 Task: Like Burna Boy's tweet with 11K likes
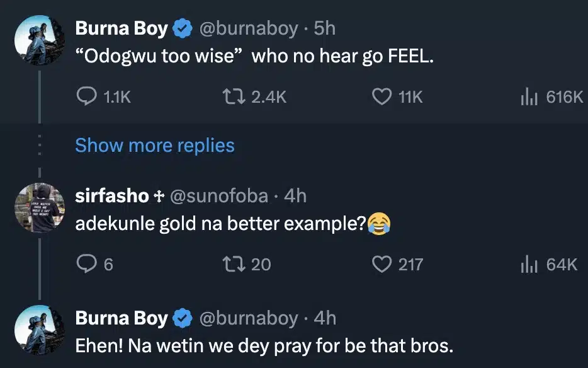pos(382,96)
